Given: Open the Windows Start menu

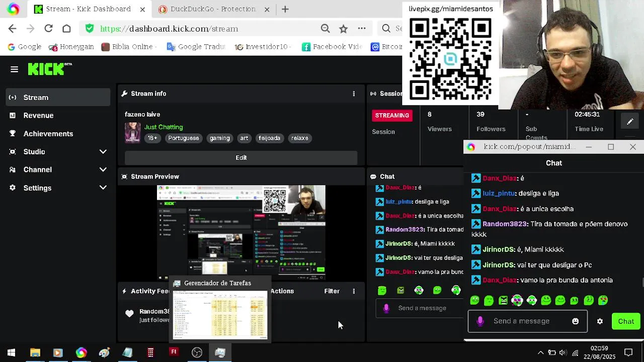Looking at the screenshot, I should [11, 352].
